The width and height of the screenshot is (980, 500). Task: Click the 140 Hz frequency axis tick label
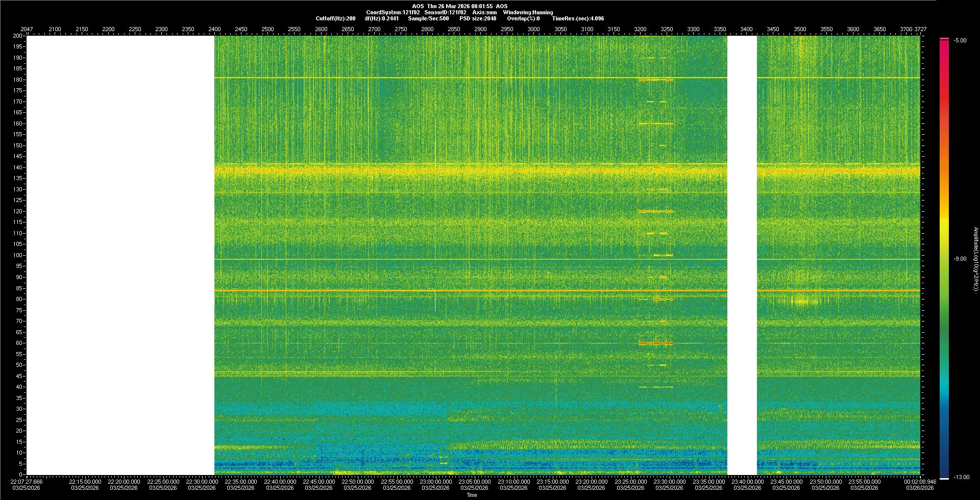18,167
